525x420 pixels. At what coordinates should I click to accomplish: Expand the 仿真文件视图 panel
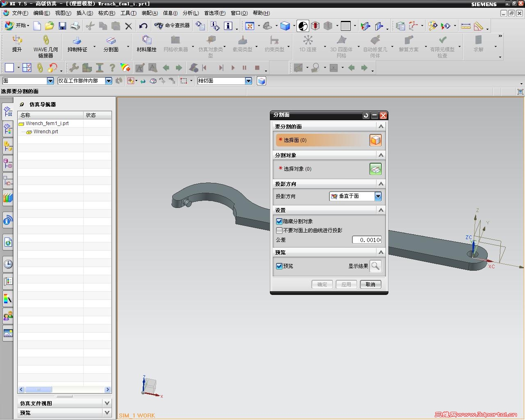pos(107,403)
